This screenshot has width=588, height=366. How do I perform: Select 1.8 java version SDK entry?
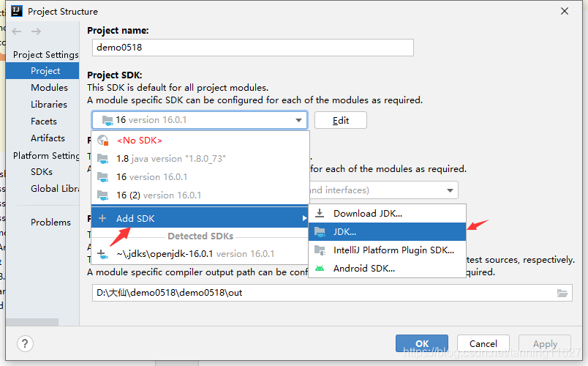tap(161, 158)
